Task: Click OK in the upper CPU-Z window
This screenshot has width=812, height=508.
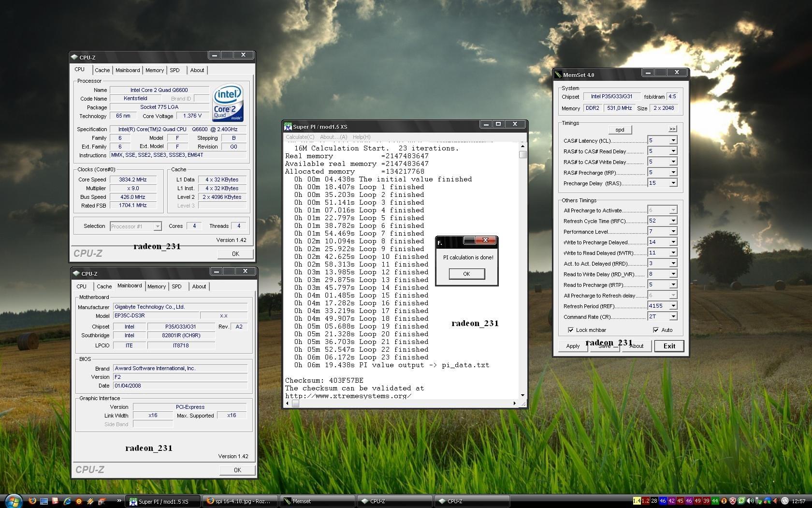Action: 235,254
